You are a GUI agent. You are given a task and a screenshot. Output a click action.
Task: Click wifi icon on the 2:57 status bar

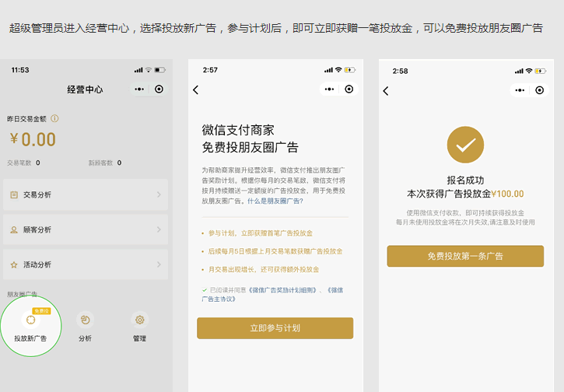[338, 70]
